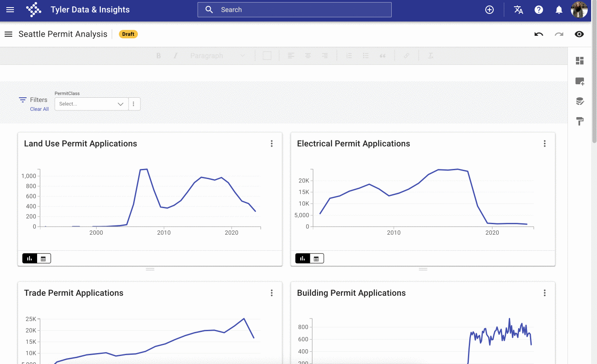Screen dimensions: 597x364
Task: Toggle italic formatting
Action: pyautogui.click(x=175, y=56)
